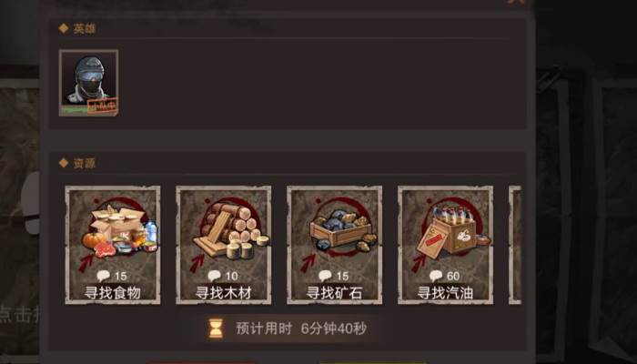Screen dimensions: 637x364
Task: Choose the 寻找食物 resource card
Action: click(113, 245)
